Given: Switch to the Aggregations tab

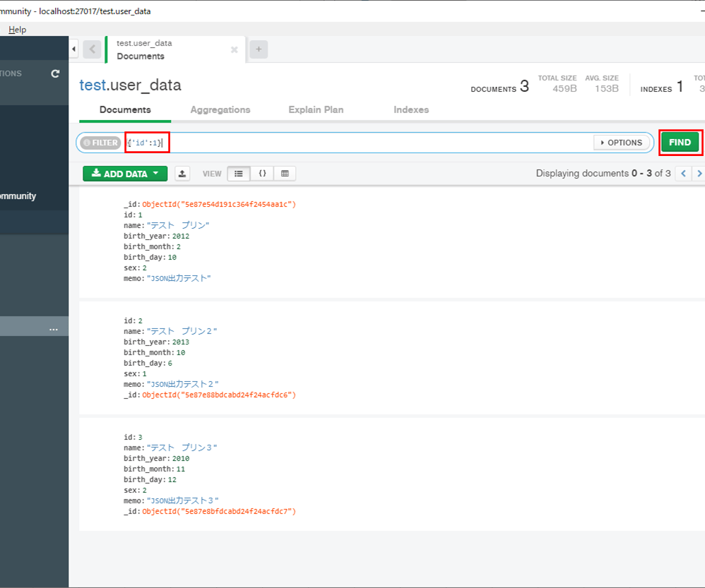Looking at the screenshot, I should click(x=220, y=109).
